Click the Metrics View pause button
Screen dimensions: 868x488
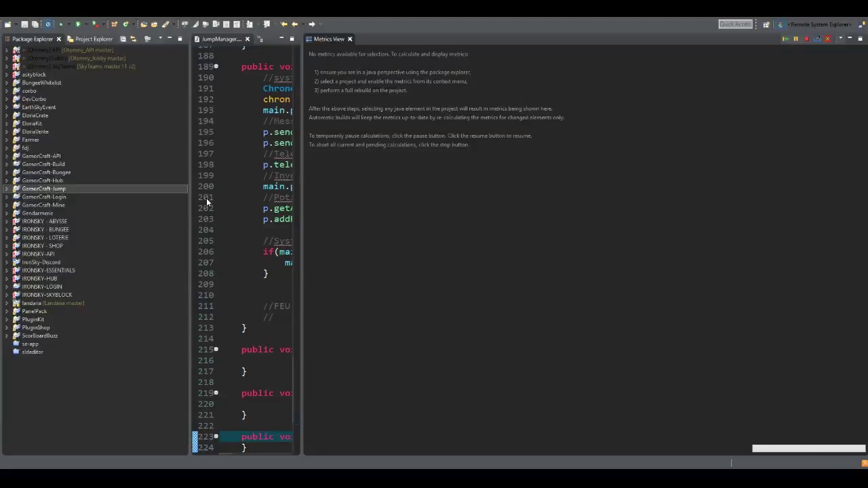point(796,39)
